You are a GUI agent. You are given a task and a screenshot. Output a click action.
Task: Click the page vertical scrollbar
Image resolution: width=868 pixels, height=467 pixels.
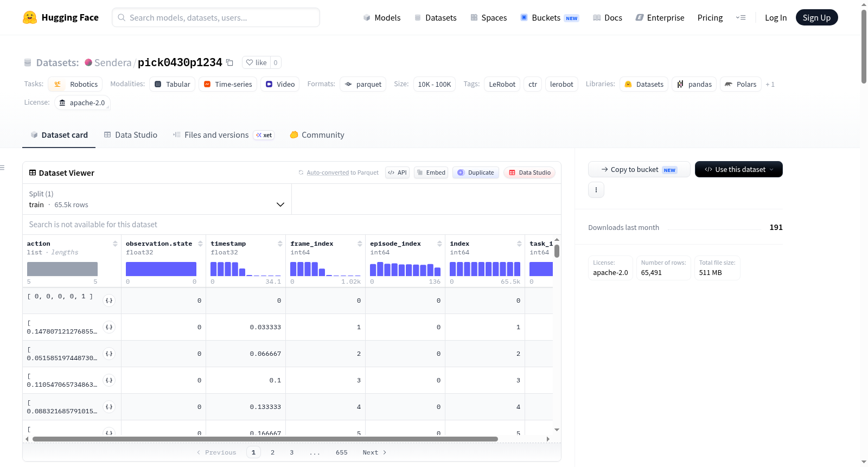tap(864, 46)
